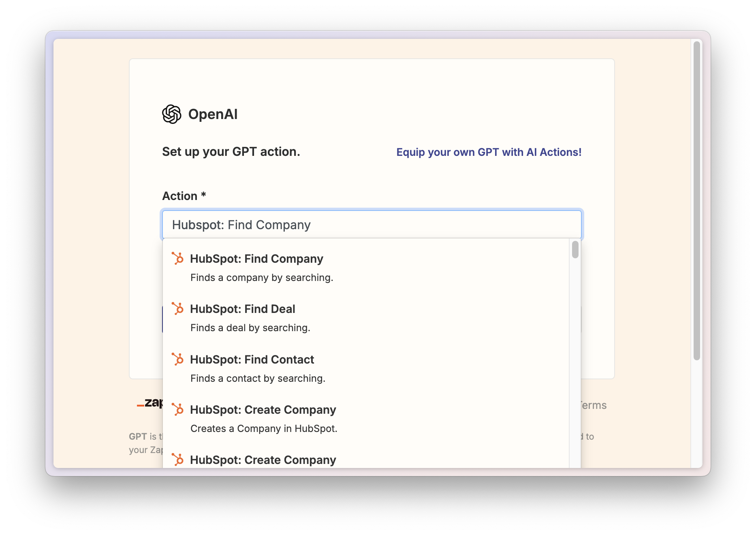Select the HubSpot: Find Contact option
756x536 pixels.
252,359
